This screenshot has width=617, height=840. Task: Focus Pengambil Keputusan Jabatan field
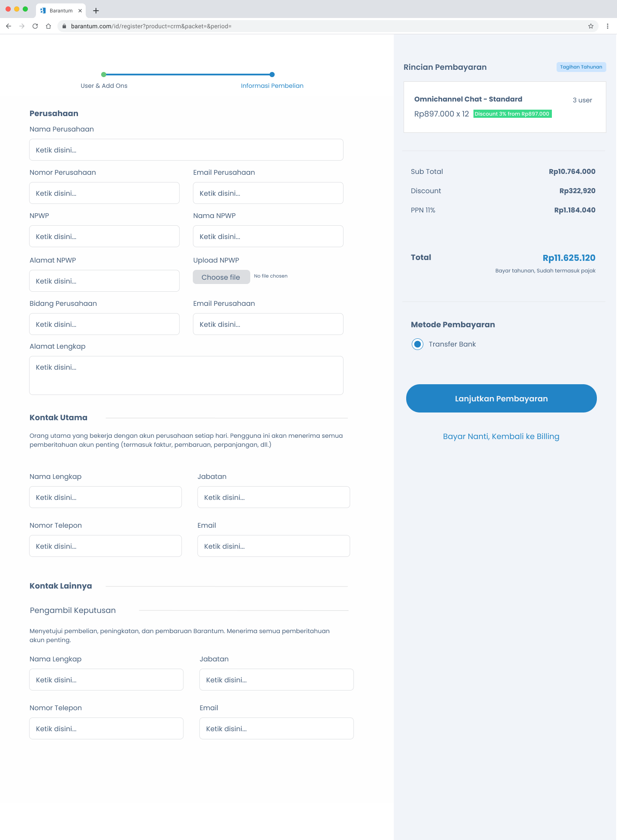(x=276, y=680)
